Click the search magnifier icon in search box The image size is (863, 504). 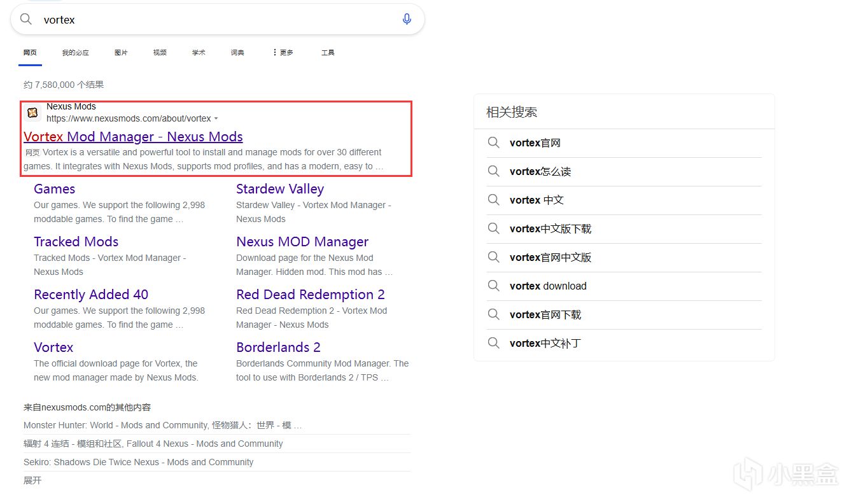point(26,19)
